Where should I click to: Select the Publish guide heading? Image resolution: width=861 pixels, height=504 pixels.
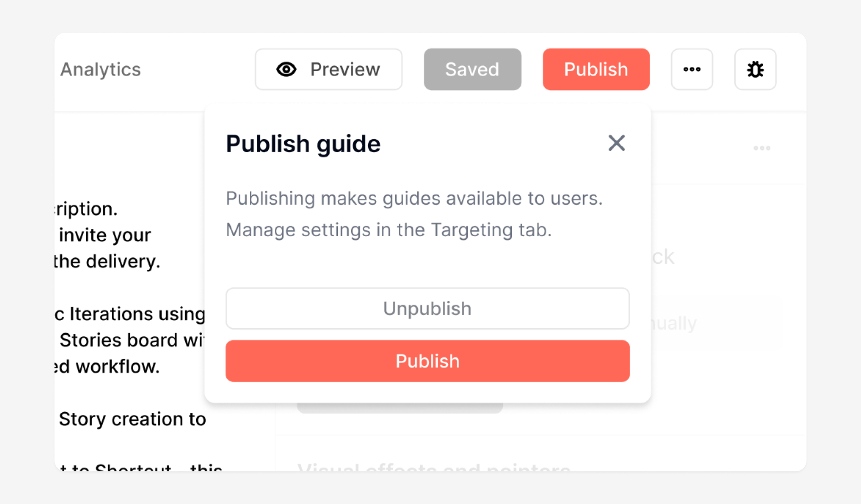point(303,143)
